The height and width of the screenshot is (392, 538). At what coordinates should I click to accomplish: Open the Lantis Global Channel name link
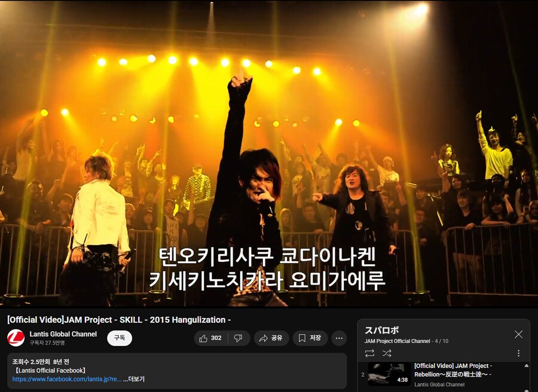point(63,334)
